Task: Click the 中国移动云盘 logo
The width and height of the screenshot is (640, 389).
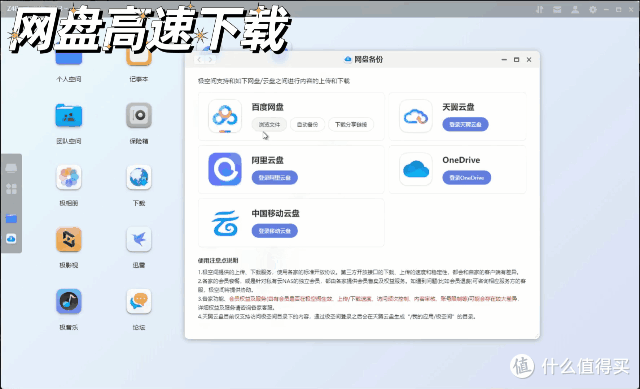Action: (225, 222)
